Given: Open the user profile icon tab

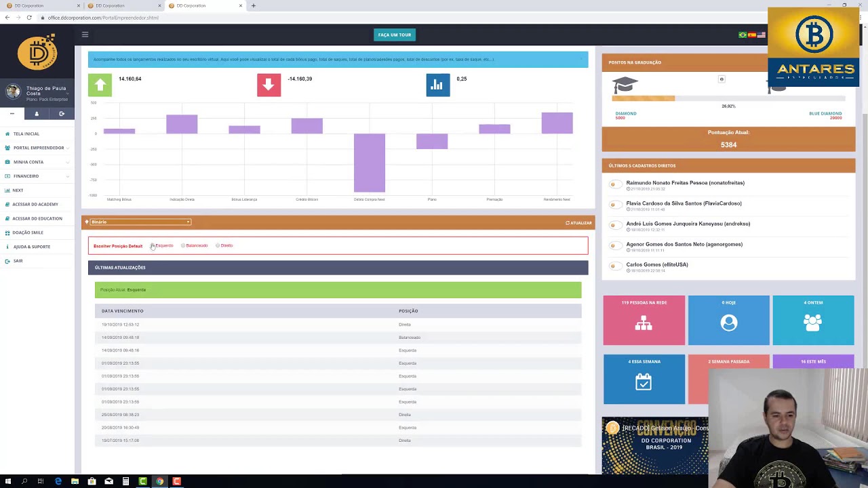Looking at the screenshot, I should [x=37, y=113].
